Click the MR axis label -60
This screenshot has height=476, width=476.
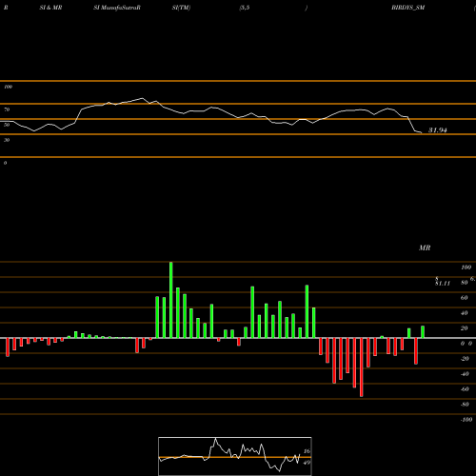[x=465, y=389]
